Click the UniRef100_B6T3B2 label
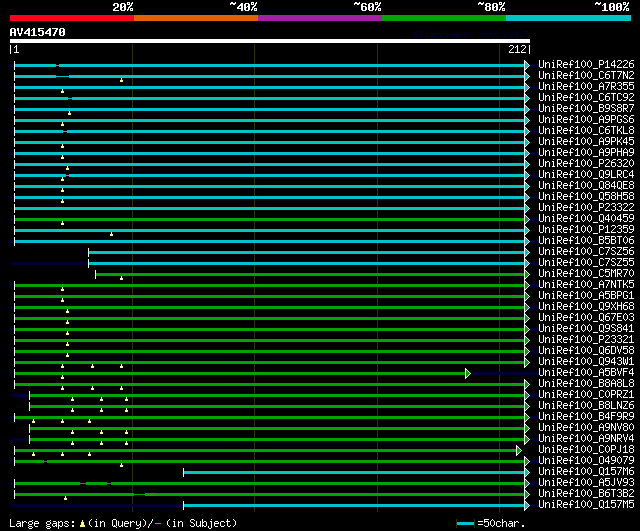Image resolution: width=640 pixels, height=531 pixels. coord(586,494)
